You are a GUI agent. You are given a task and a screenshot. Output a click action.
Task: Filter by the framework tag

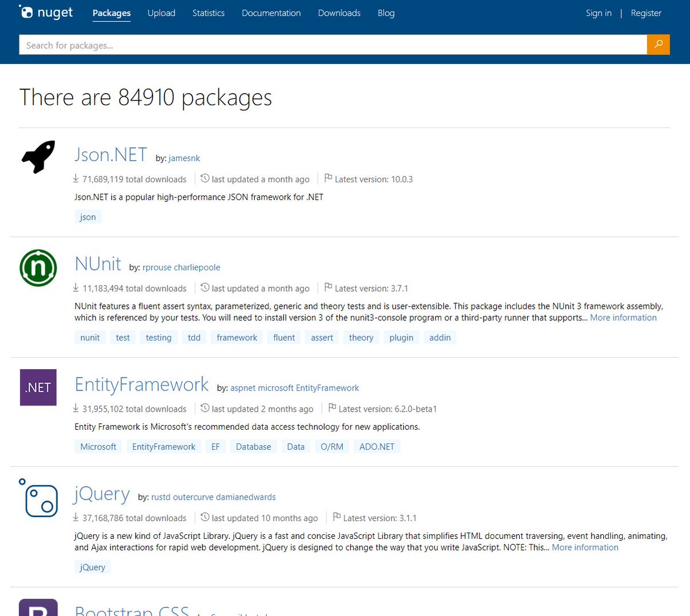237,338
